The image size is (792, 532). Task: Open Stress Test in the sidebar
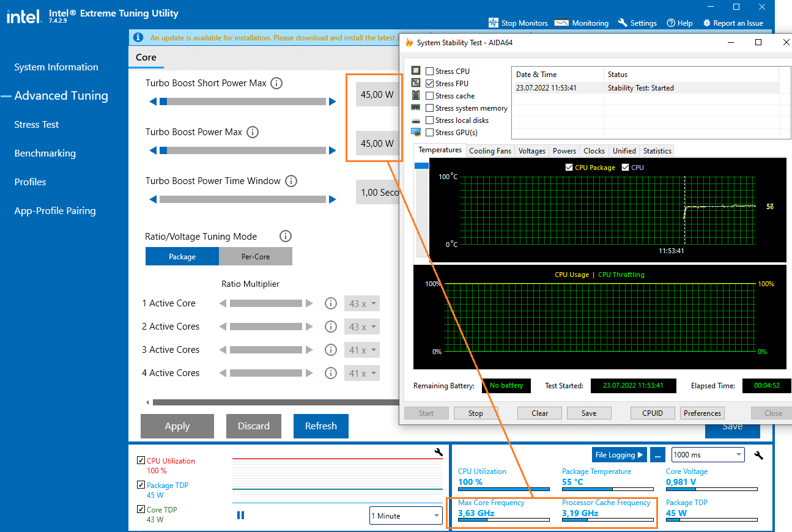tap(37, 125)
